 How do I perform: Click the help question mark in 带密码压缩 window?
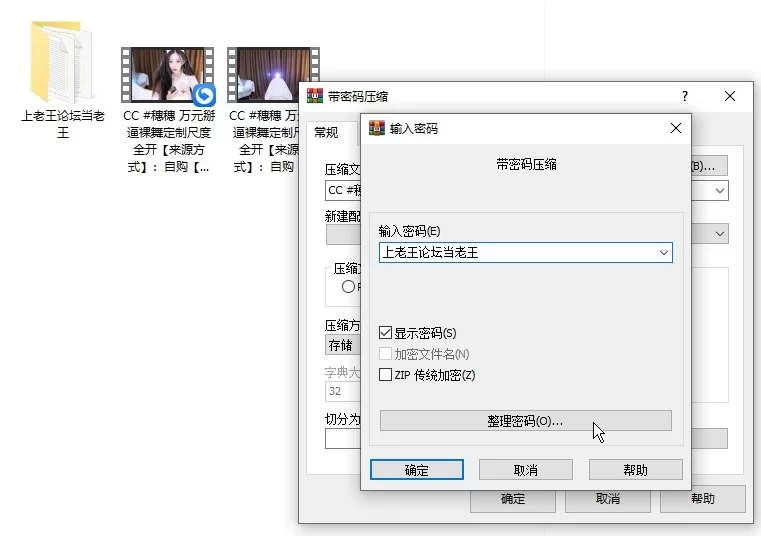[685, 96]
